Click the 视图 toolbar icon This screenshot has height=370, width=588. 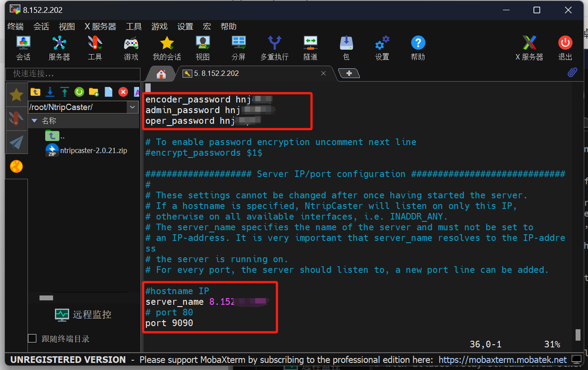pos(202,48)
